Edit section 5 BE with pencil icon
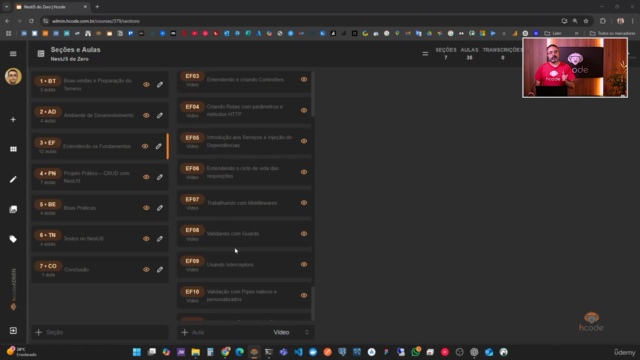The image size is (640, 360). tap(160, 208)
